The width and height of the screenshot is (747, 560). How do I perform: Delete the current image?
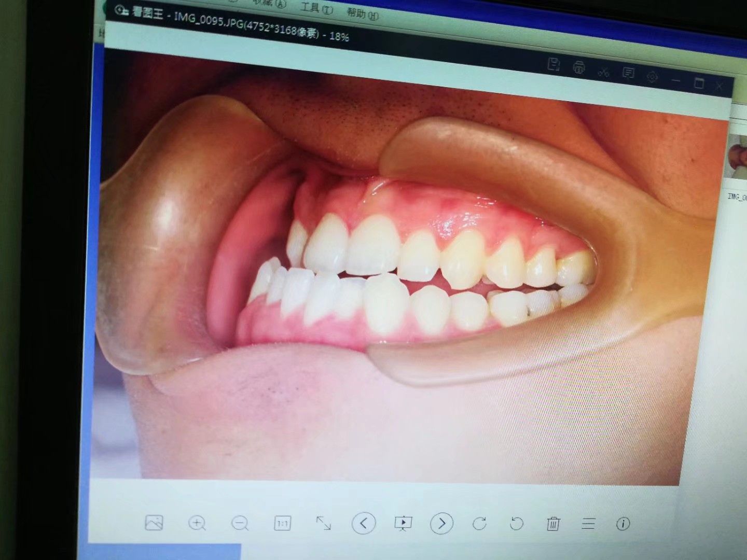(x=553, y=524)
